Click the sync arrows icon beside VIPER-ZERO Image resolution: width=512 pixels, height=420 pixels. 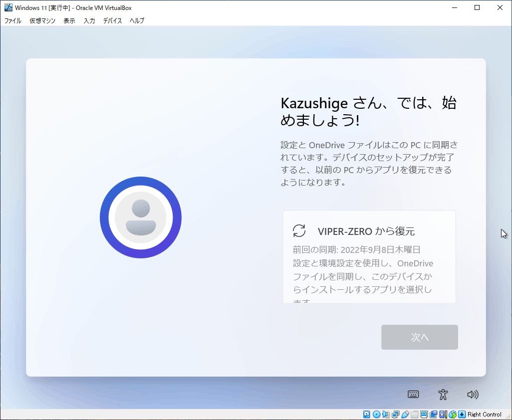pyautogui.click(x=299, y=231)
